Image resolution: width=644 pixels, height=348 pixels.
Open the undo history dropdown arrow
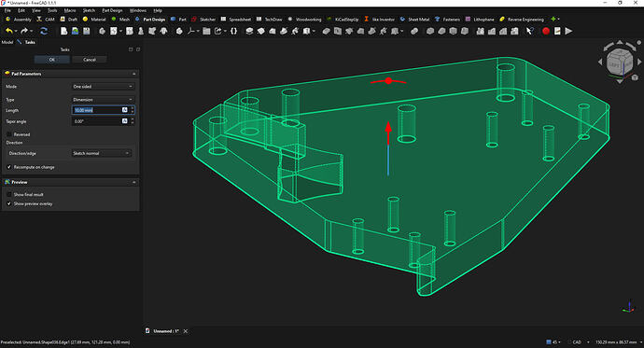[x=16, y=31]
